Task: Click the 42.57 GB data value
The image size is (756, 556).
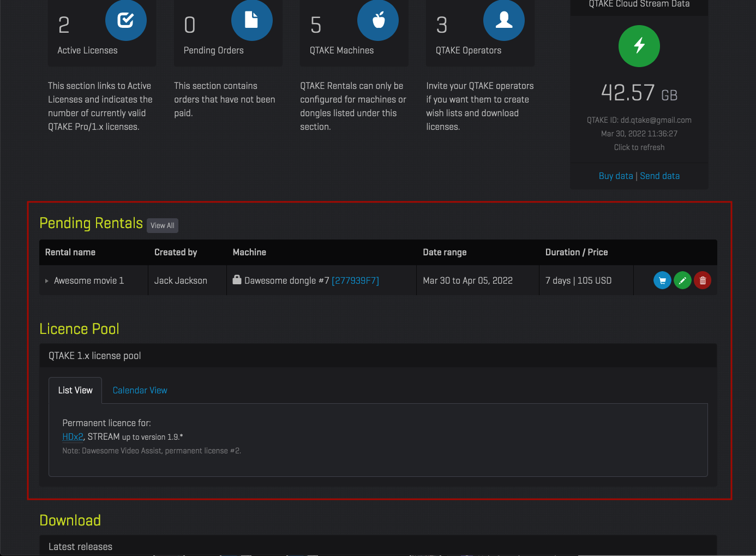Action: (639, 93)
